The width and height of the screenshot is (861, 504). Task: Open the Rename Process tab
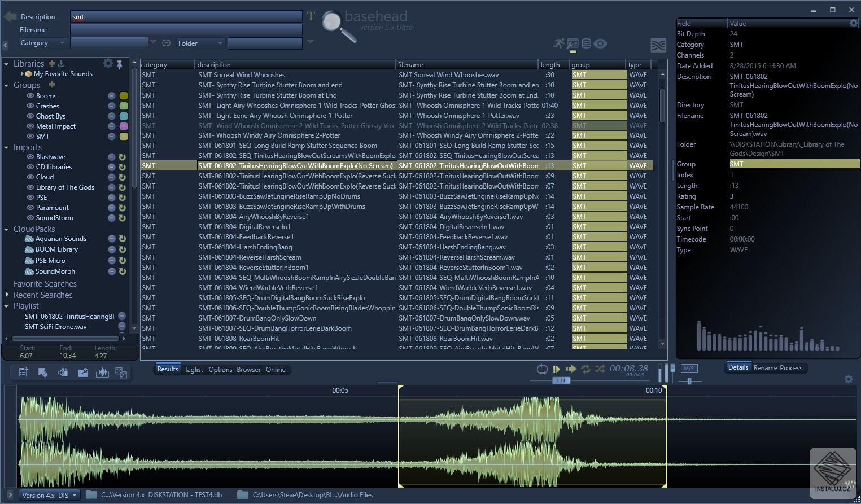point(777,368)
